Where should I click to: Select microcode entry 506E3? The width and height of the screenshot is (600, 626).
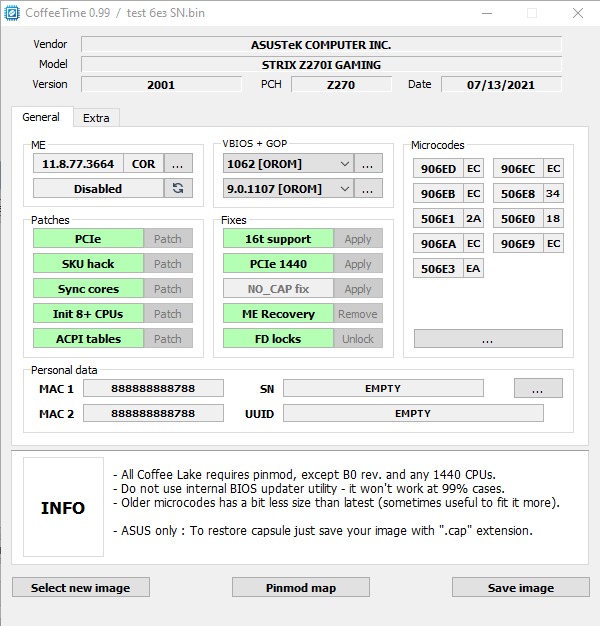pyautogui.click(x=438, y=268)
